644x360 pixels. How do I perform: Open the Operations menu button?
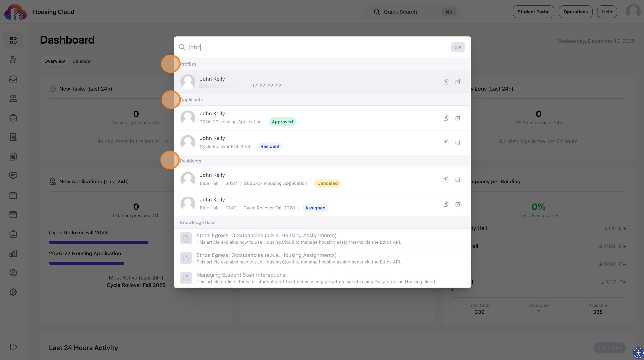point(575,12)
